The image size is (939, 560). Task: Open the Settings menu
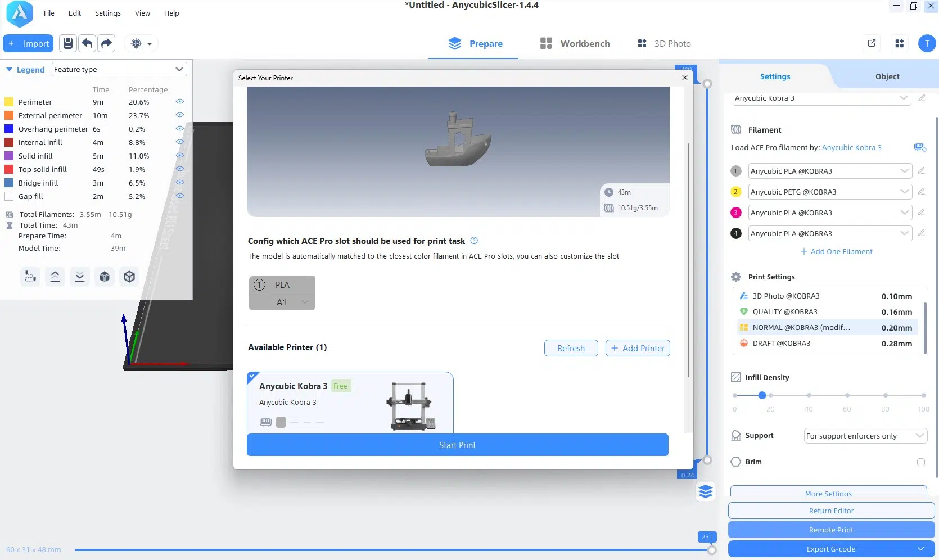[107, 13]
